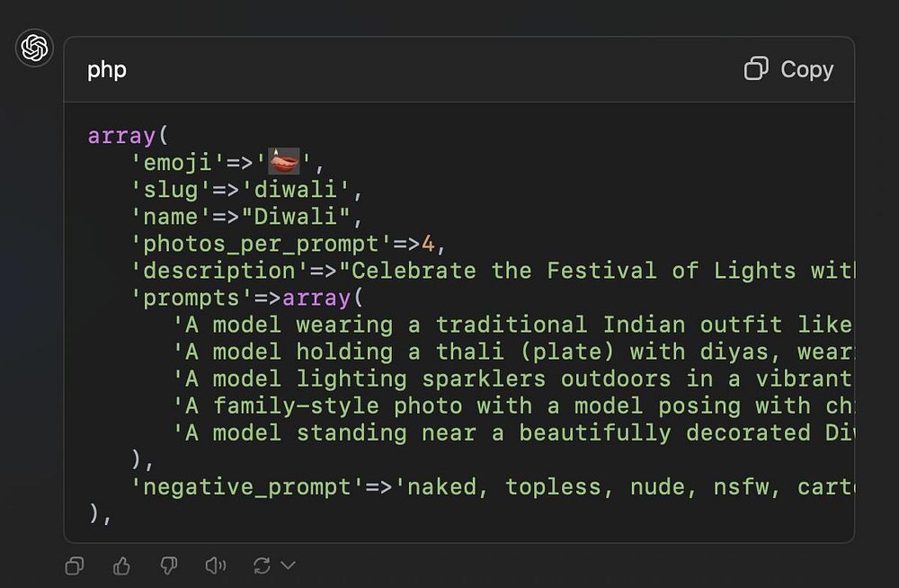Click the ChatGPT avatar logo icon
The height and width of the screenshot is (588, 899).
(x=34, y=48)
